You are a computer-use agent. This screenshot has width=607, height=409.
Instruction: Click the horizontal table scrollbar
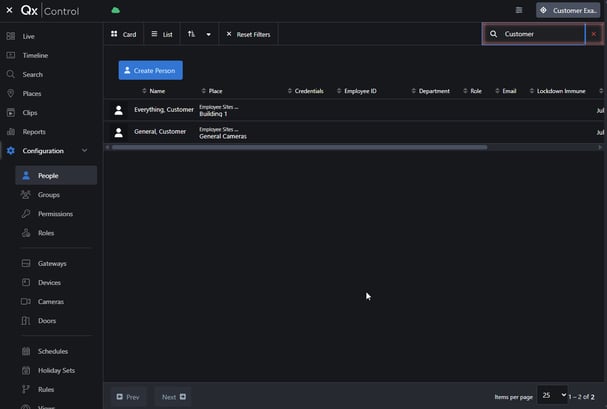(x=299, y=147)
